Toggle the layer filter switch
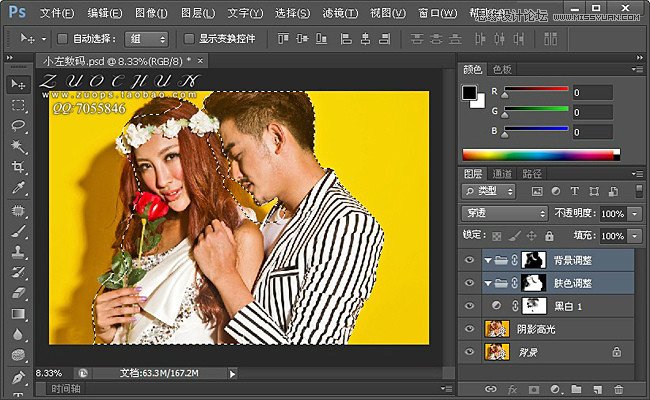The width and height of the screenshot is (650, 400). tap(639, 191)
